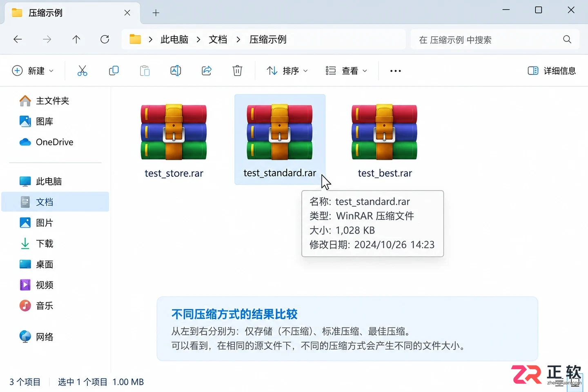Click 压缩示例 in the address breadcrumb
The image size is (588, 392).
coord(268,40)
